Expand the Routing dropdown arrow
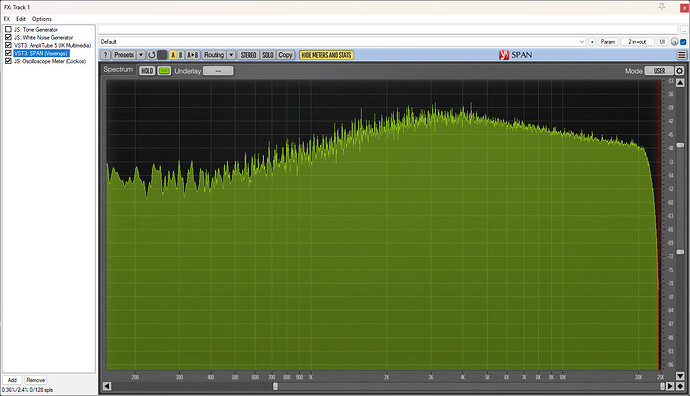The height and width of the screenshot is (396, 690). 231,55
